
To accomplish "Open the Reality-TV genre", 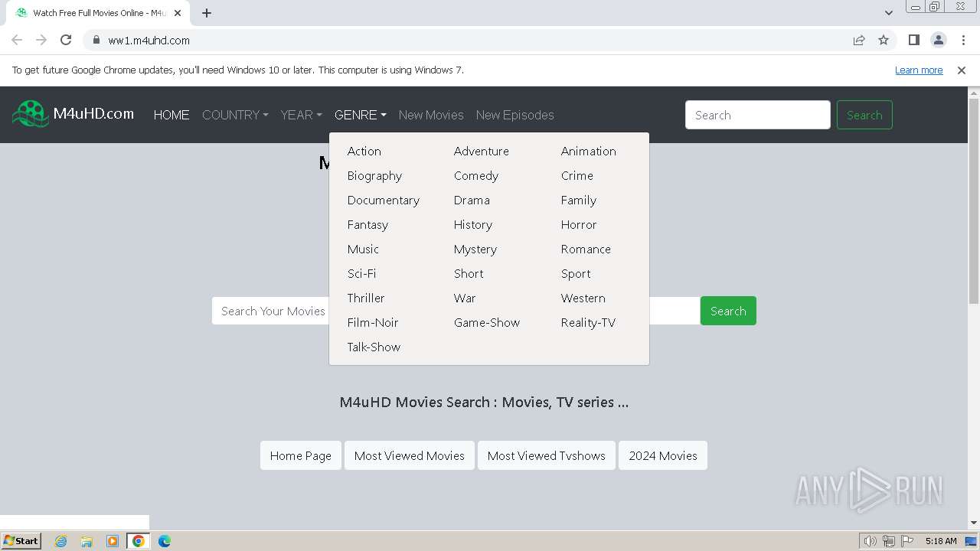I will pyautogui.click(x=588, y=322).
